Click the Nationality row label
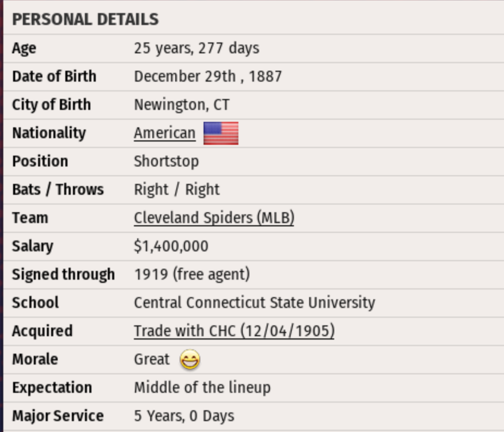This screenshot has height=432, width=504. 49,133
